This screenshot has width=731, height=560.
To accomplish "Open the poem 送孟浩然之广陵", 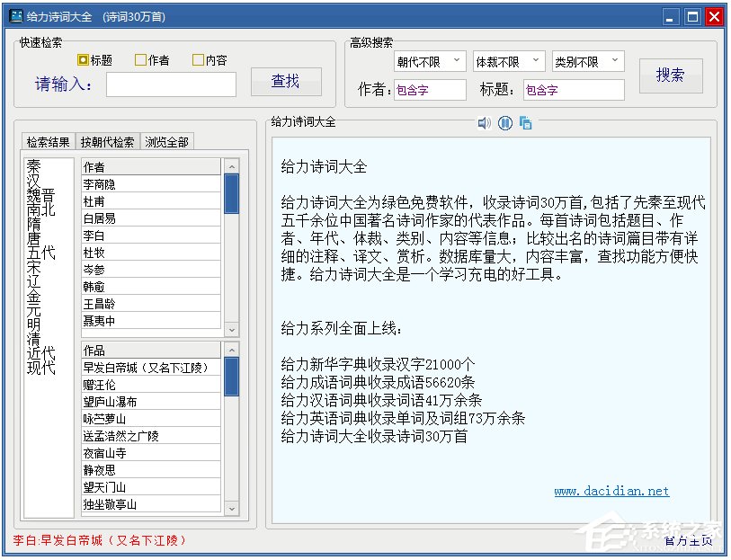I will (x=151, y=436).
